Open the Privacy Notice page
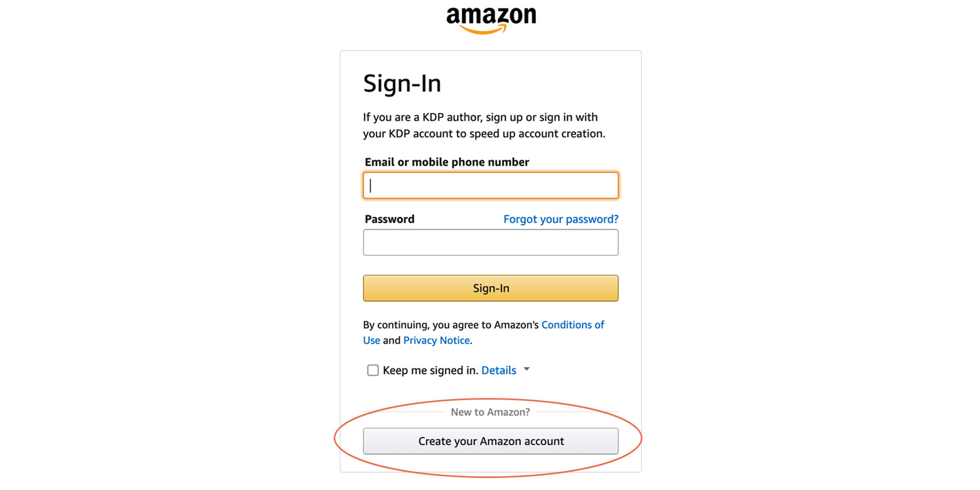 pos(436,340)
